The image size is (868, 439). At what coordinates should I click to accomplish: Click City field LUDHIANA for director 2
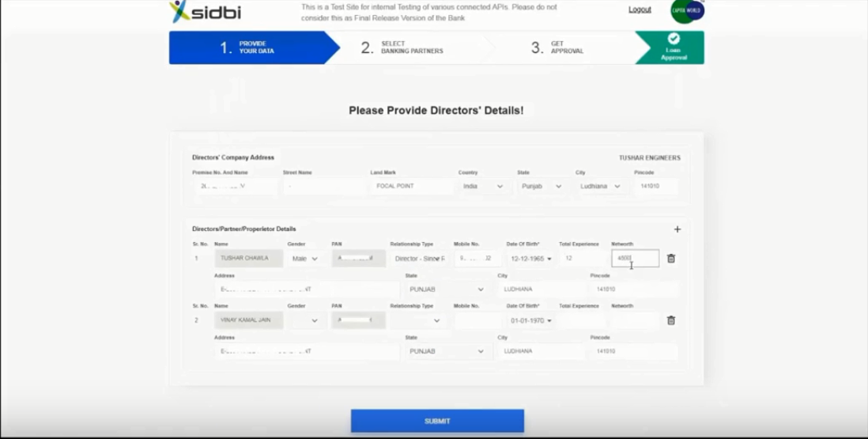point(542,351)
